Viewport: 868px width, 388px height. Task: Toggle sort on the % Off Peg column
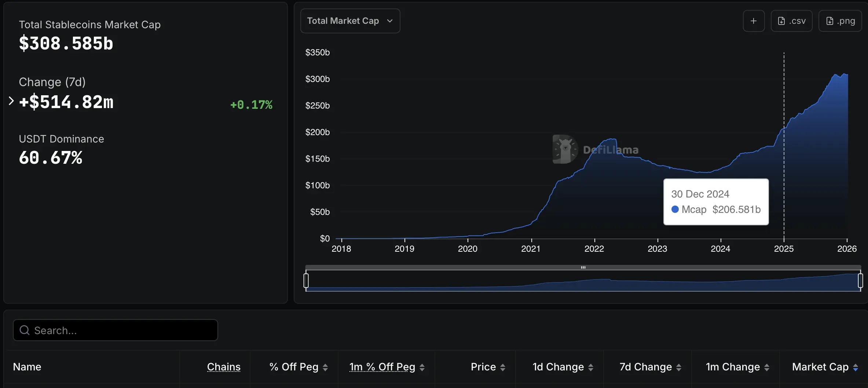point(326,367)
